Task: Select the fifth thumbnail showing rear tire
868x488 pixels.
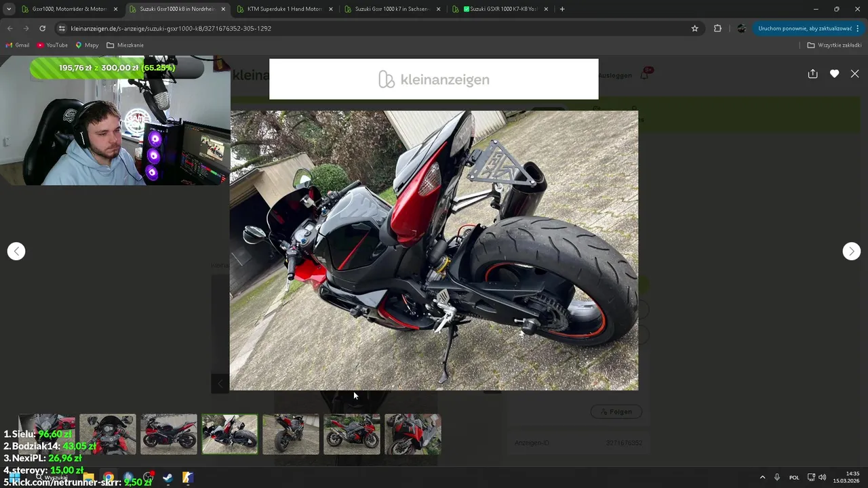Action: 291,434
